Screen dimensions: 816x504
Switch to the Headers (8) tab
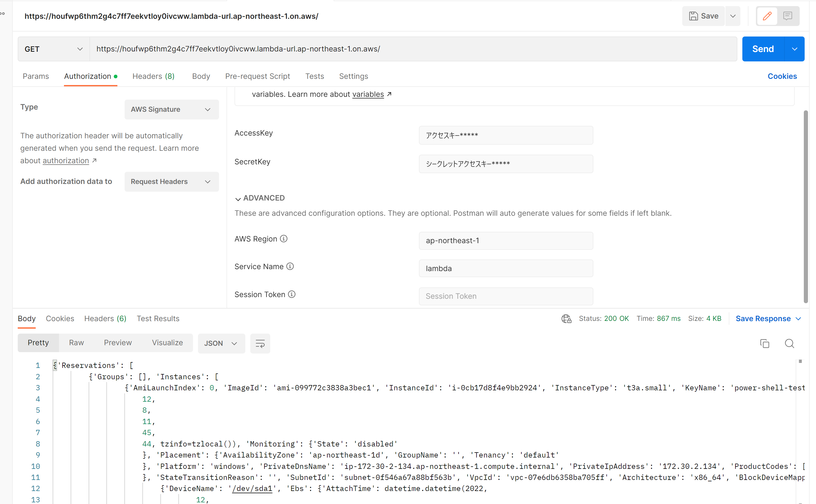point(153,76)
